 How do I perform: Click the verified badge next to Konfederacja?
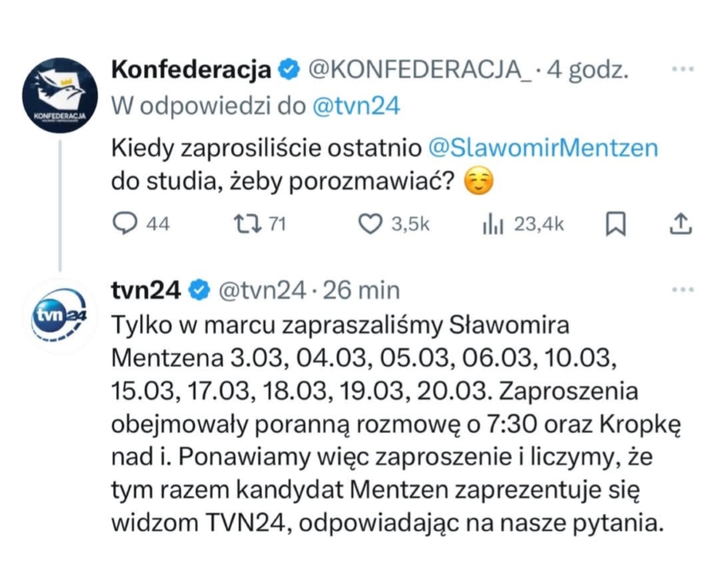point(288,69)
